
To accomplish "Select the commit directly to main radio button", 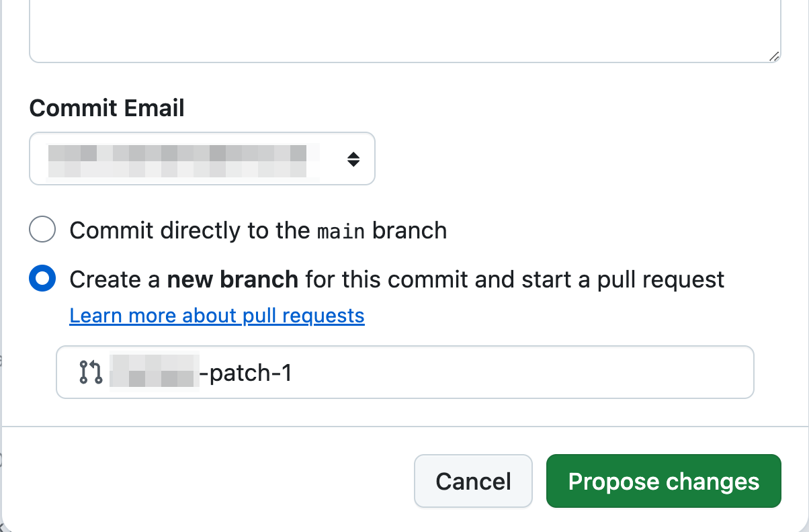I will [x=42, y=230].
